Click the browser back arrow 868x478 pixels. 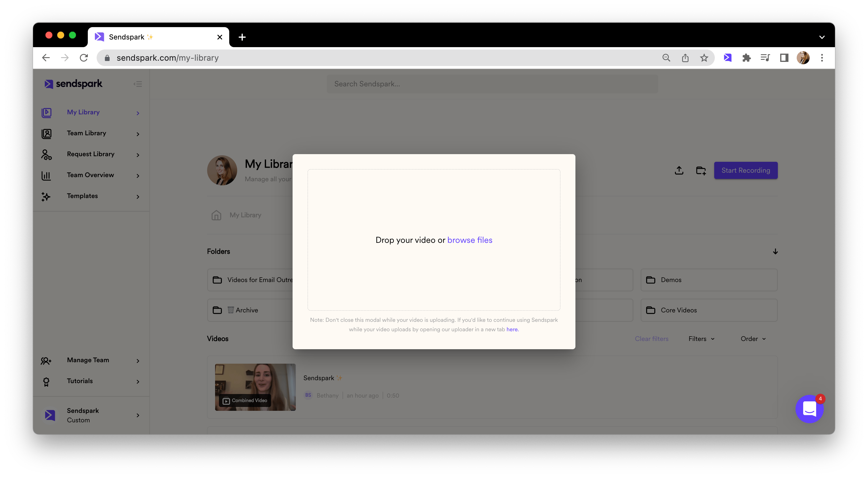[x=46, y=58]
